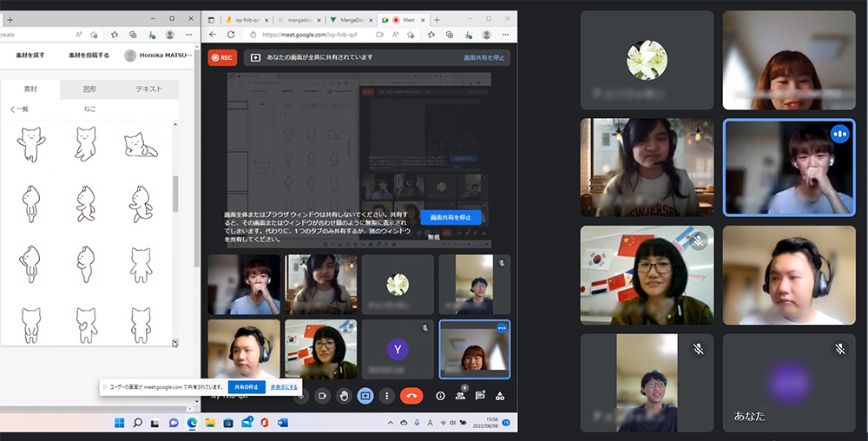Pick the cat with both arms raised
The image size is (868, 441).
[x=31, y=143]
